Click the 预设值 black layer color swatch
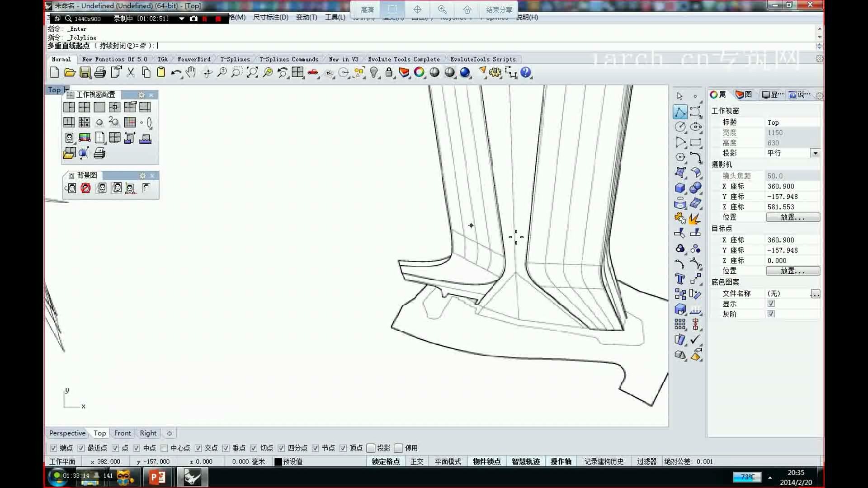The width and height of the screenshot is (868, 488). pyautogui.click(x=278, y=461)
